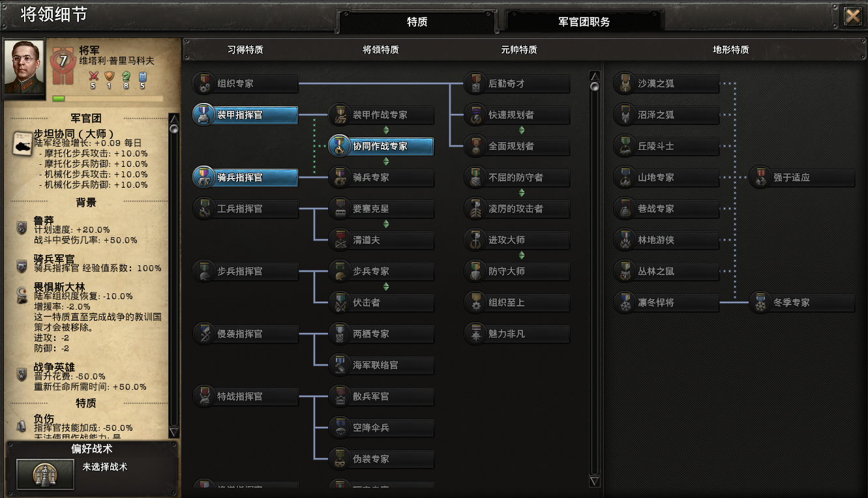
Task: Open the preferred tactics selector icon
Action: [45, 473]
